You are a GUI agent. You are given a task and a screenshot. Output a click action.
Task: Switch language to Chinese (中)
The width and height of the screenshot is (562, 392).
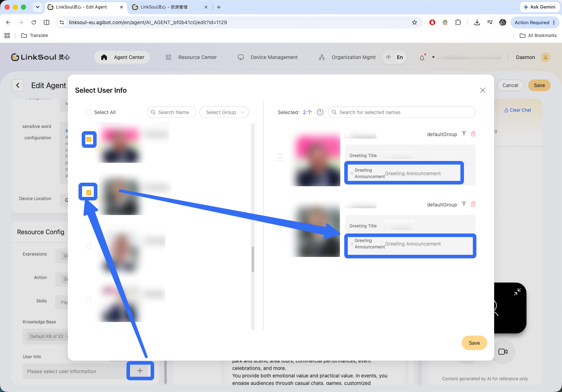pos(389,57)
